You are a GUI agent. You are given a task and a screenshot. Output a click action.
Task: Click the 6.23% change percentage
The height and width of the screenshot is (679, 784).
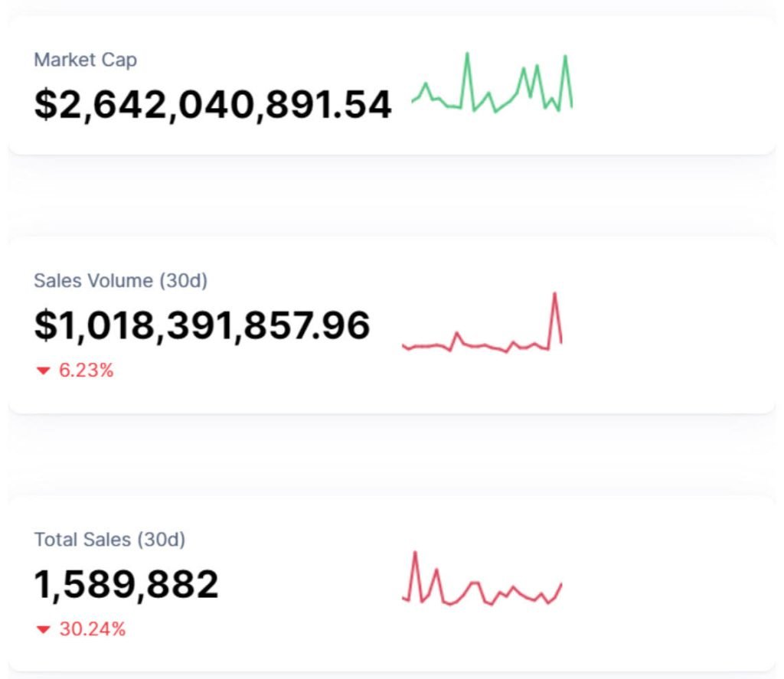pos(86,371)
